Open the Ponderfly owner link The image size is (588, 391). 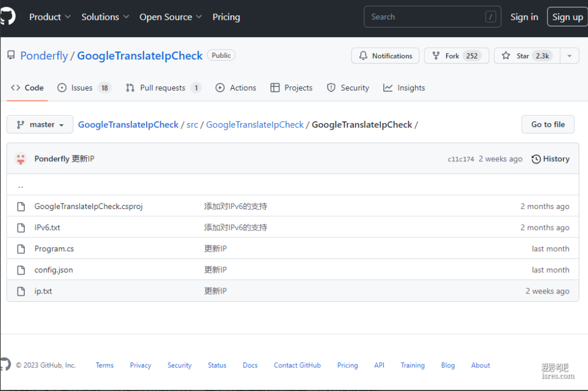44,56
